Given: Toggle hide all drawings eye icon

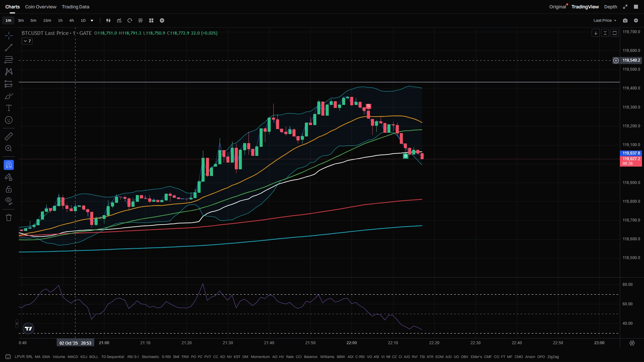Looking at the screenshot, I should pyautogui.click(x=9, y=201).
